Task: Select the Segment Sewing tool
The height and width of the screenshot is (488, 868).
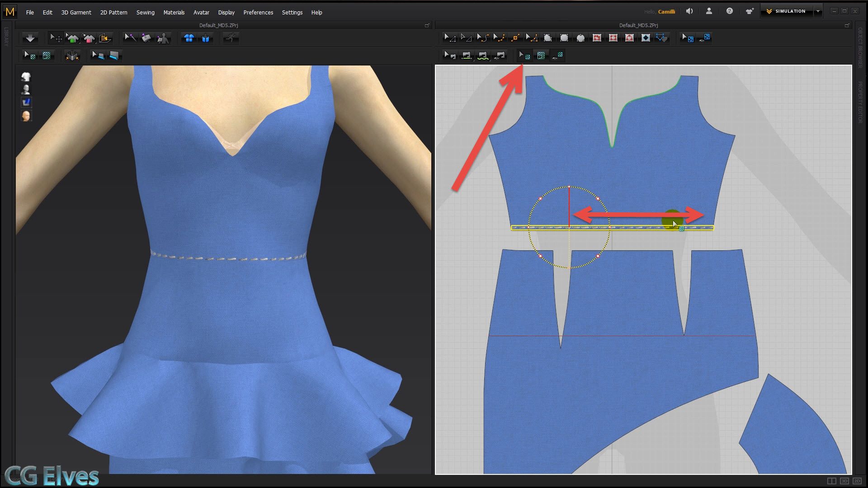Action: pyautogui.click(x=466, y=56)
